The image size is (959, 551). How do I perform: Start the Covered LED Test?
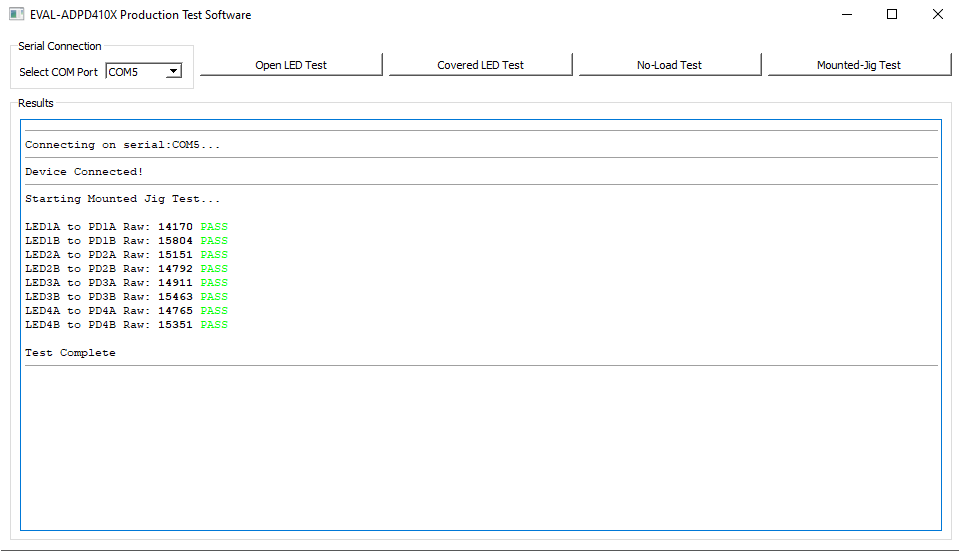click(480, 65)
